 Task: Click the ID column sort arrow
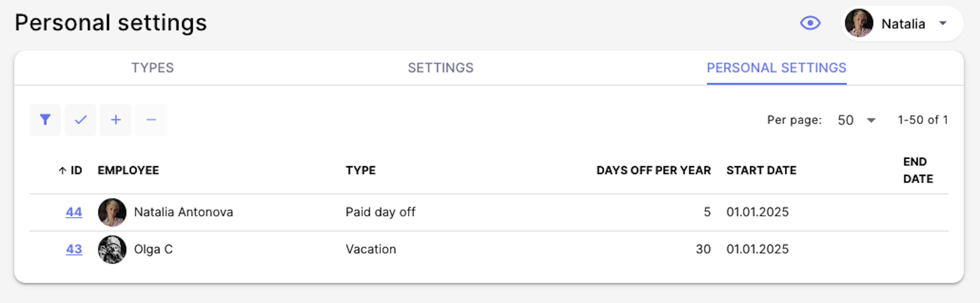pos(62,171)
